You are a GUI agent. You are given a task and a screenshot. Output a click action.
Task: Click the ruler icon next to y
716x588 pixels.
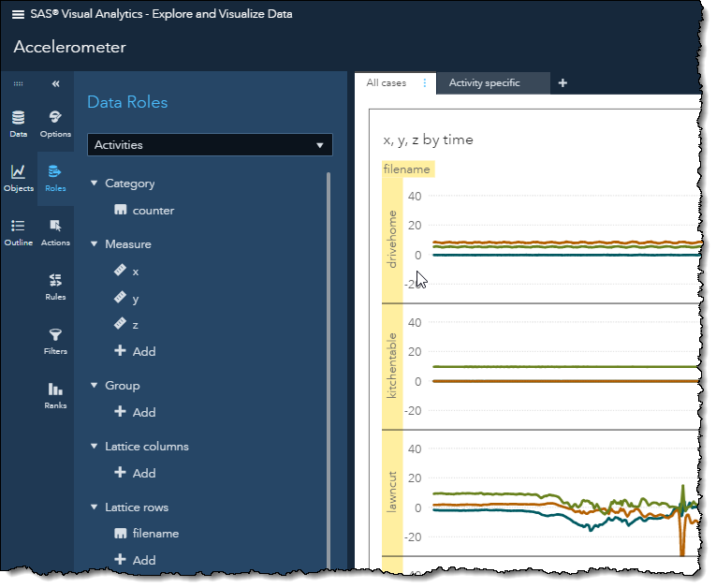pyautogui.click(x=120, y=298)
